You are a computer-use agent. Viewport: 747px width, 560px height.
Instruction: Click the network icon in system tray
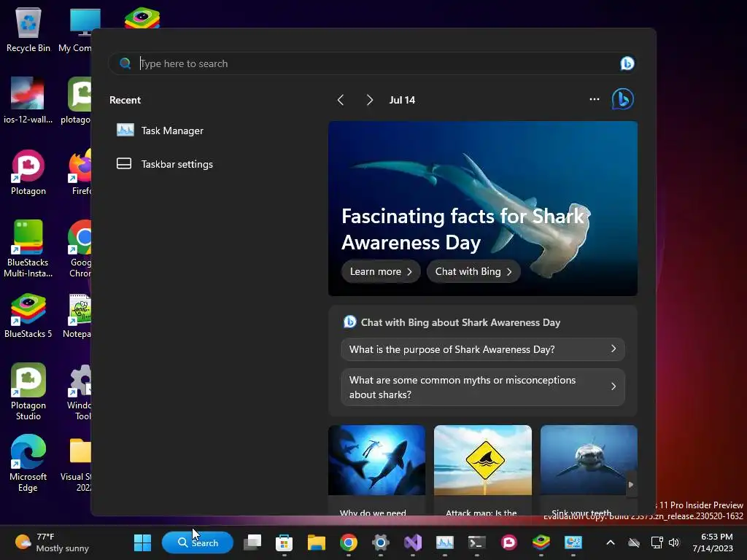point(657,542)
